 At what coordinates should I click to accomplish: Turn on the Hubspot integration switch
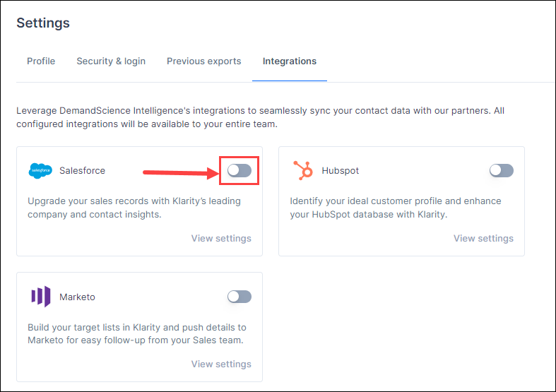502,170
